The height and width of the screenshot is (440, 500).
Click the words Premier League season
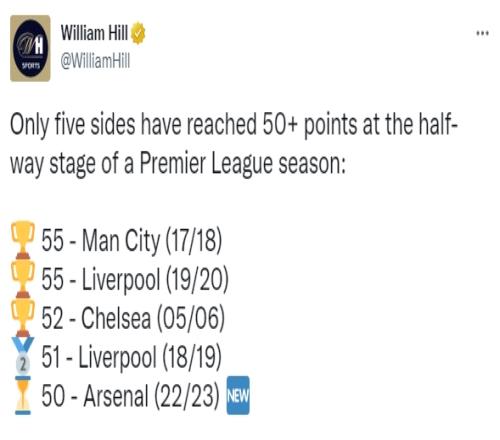243,164
